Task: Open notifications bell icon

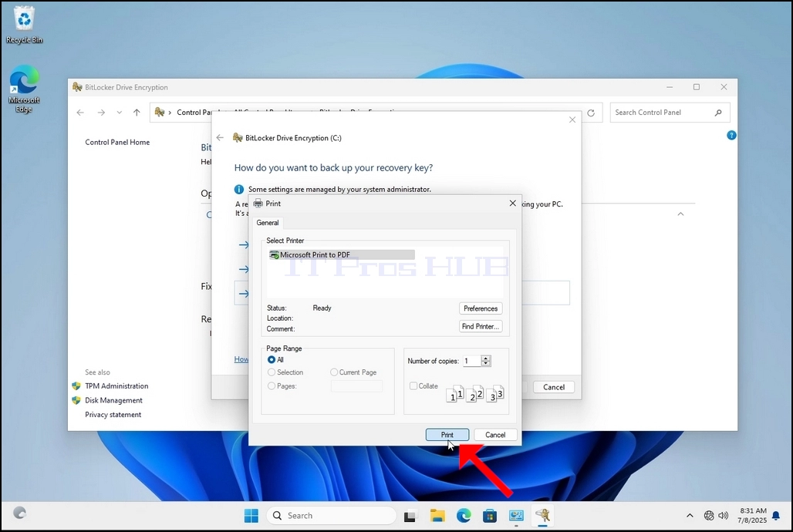Action: [x=776, y=516]
